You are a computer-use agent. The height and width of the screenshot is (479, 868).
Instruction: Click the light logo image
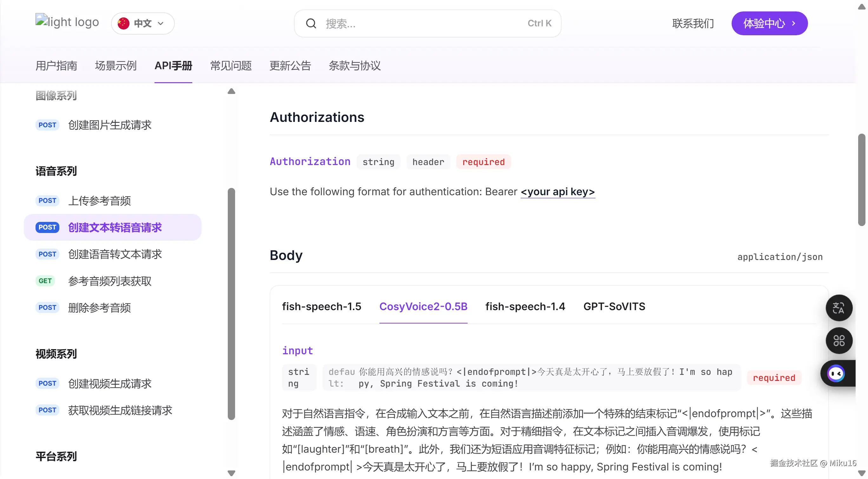tap(67, 22)
